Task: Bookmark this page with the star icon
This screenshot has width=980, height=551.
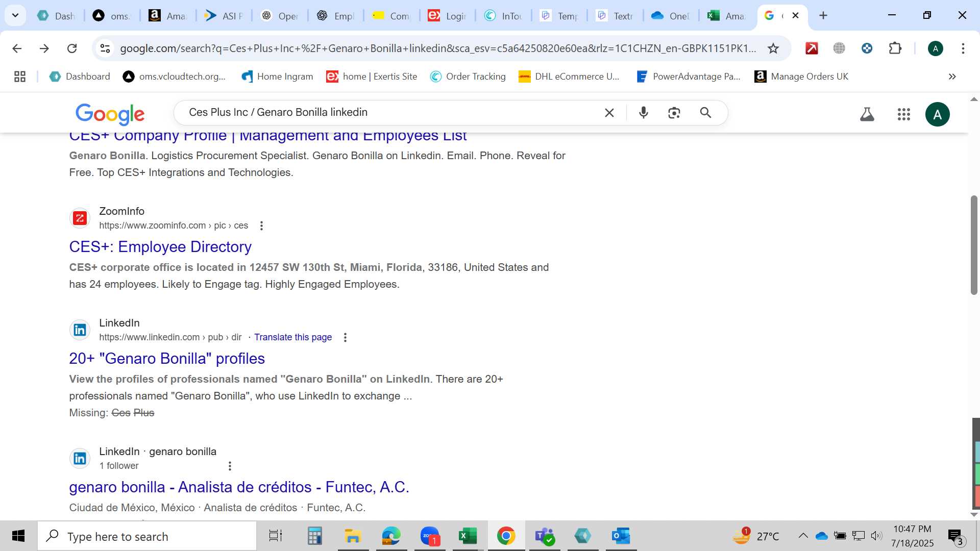Action: coord(773,48)
